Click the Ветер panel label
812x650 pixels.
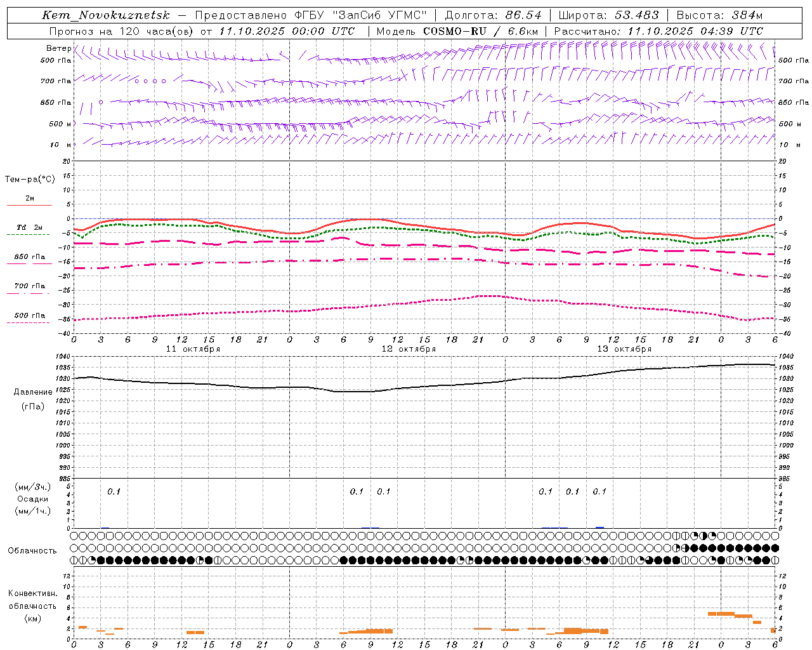tap(58, 48)
